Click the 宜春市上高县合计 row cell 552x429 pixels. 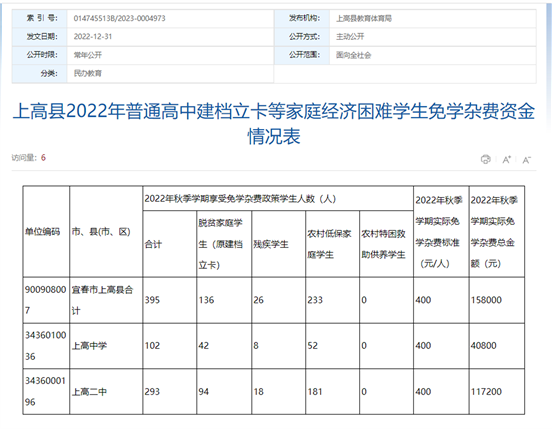coord(106,300)
